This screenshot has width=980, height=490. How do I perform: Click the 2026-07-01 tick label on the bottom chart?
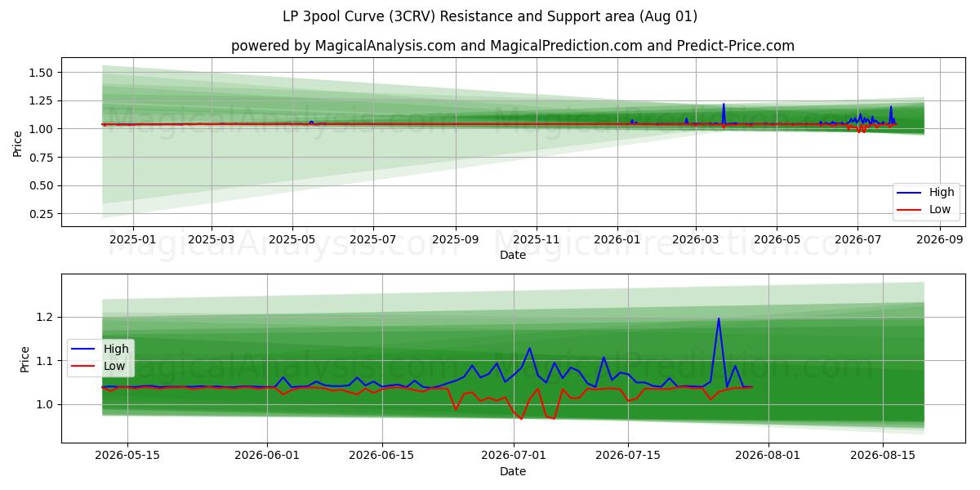(514, 455)
